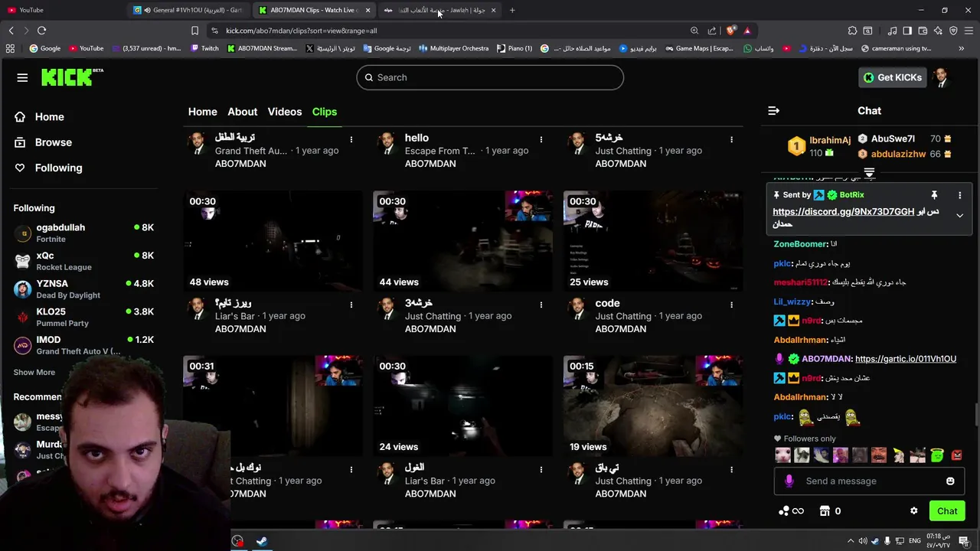Unpin the BotRix pinned message
Screen dimensions: 980x551
[934, 195]
